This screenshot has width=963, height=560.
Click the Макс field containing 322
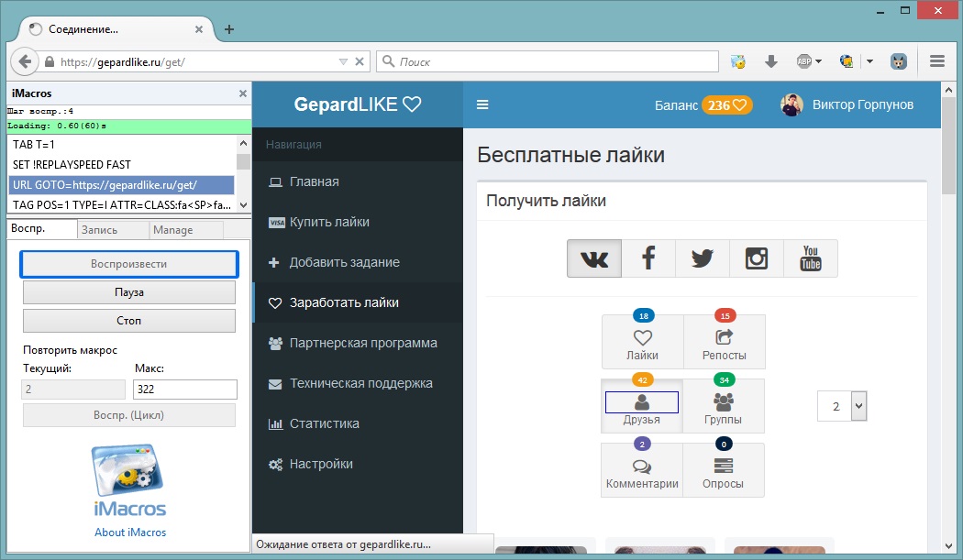click(185, 390)
